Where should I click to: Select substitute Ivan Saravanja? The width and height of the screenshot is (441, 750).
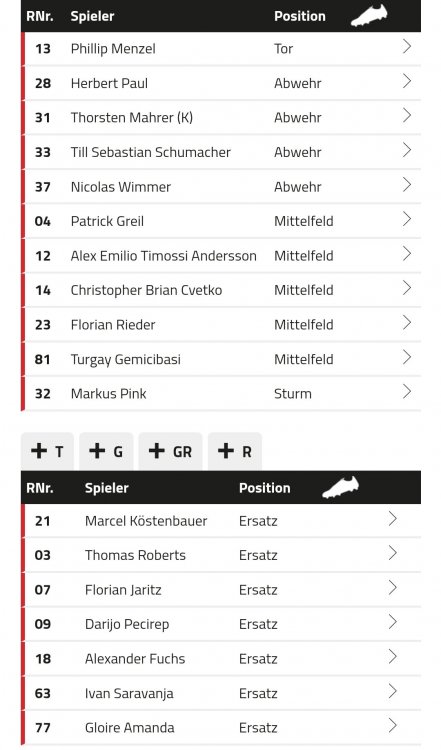(x=129, y=693)
